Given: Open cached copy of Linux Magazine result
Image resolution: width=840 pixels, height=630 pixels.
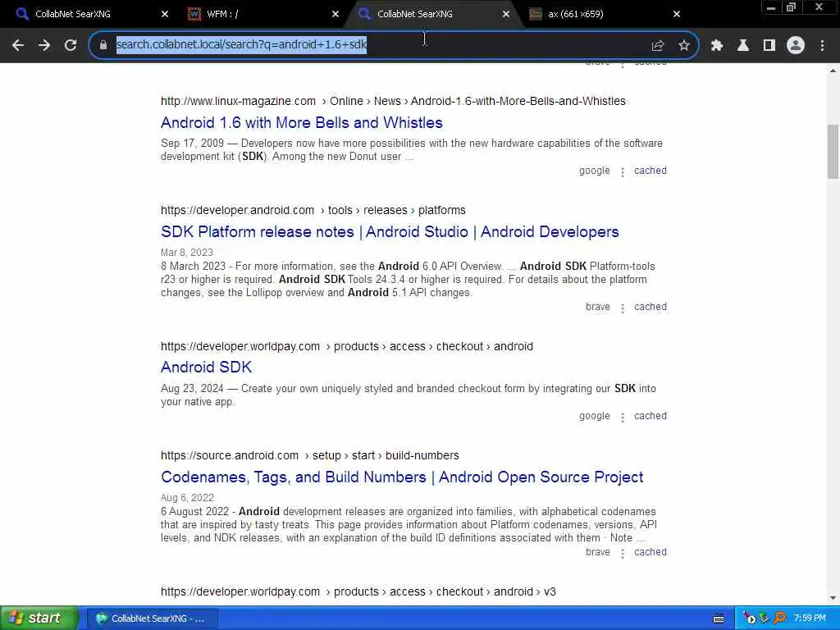Looking at the screenshot, I should pos(651,171).
